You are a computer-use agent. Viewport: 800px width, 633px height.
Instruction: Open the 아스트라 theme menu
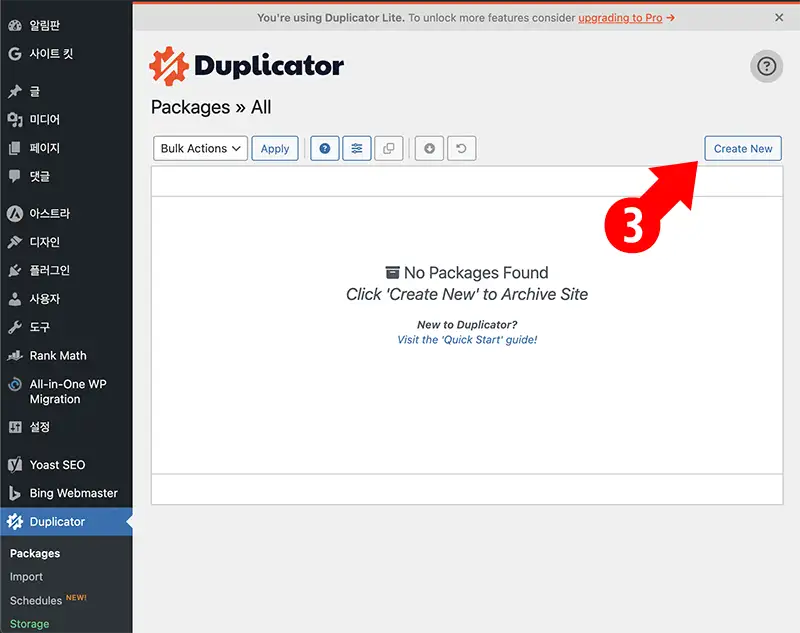[x=66, y=213]
